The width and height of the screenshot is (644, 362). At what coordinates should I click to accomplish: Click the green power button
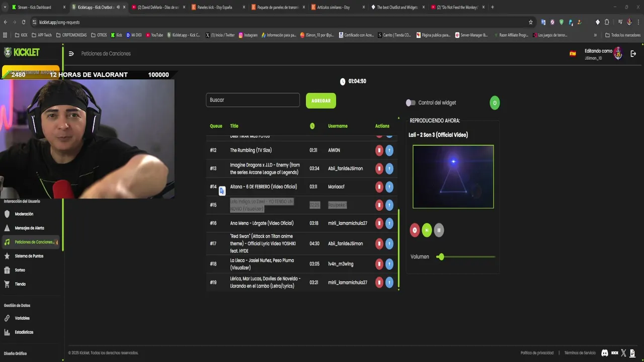tap(495, 103)
